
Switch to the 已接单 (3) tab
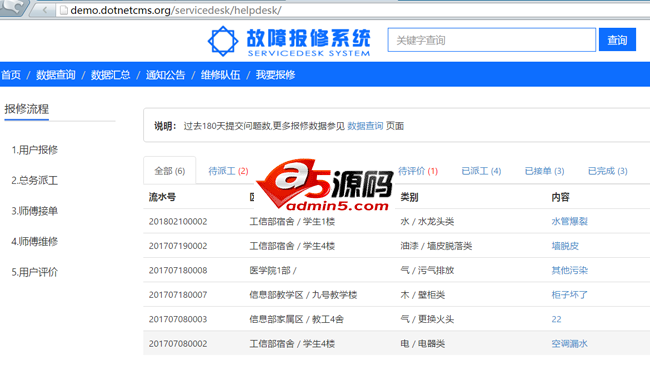(x=544, y=171)
